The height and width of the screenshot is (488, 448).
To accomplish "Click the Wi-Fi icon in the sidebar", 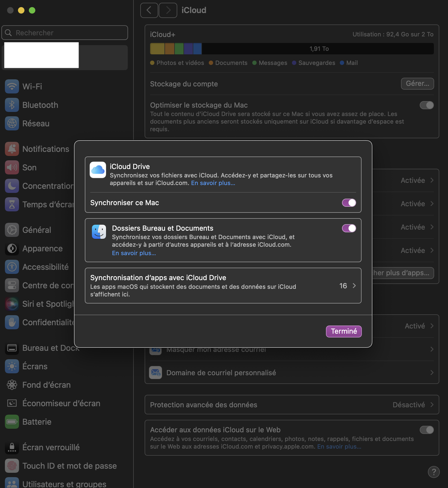I will click(12, 86).
